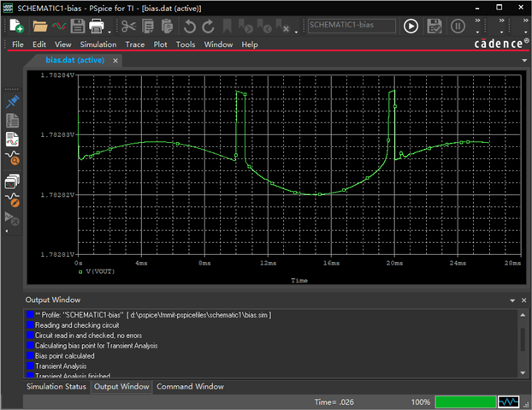Click the stacked plot windows icon
This screenshot has width=532, height=410.
(x=13, y=180)
